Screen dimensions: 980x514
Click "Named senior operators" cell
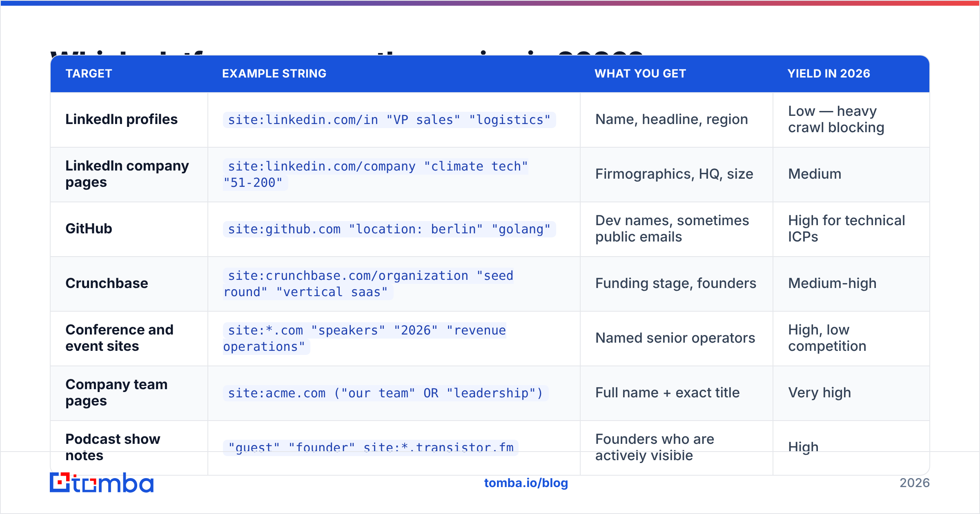point(675,338)
